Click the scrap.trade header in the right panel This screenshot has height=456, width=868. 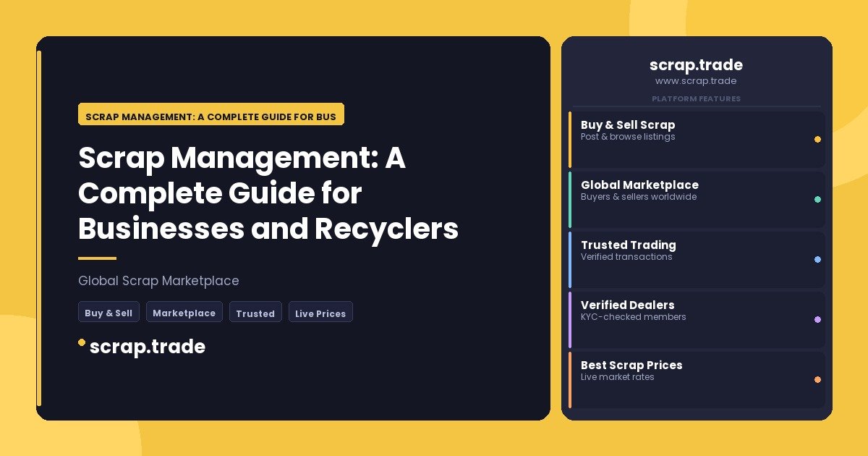coord(696,65)
